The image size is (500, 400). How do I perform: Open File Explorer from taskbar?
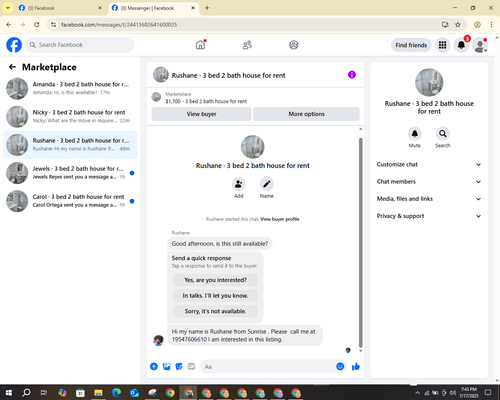[x=98, y=393]
